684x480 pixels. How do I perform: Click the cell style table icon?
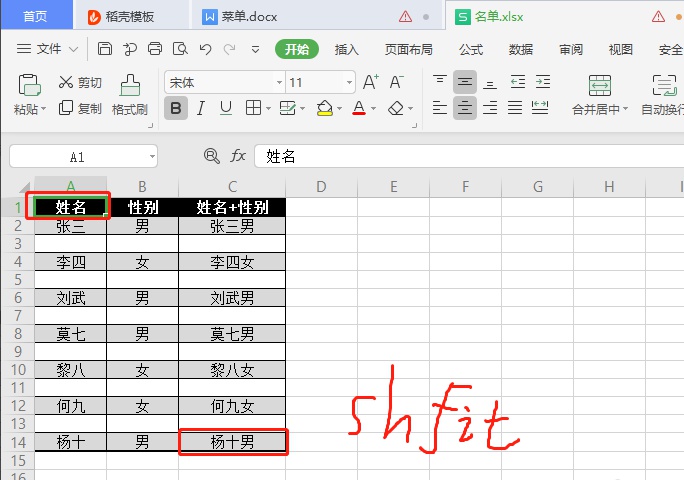click(x=287, y=108)
